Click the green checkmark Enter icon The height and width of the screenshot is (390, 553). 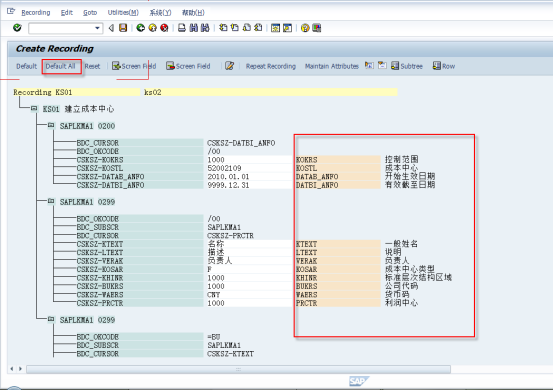[x=17, y=28]
